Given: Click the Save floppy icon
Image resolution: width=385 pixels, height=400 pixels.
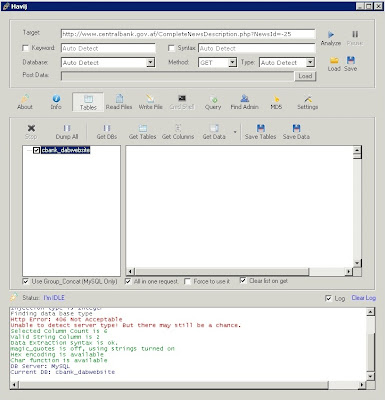Looking at the screenshot, I should click(351, 60).
